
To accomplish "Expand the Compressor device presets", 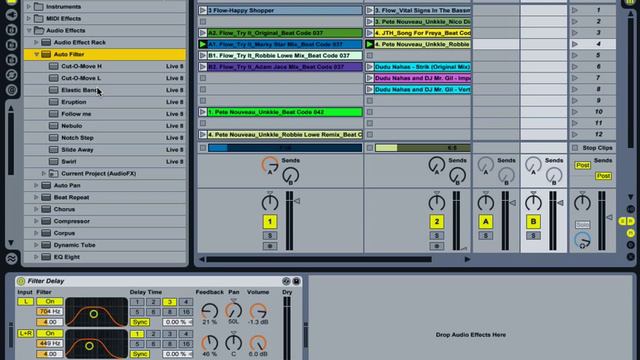I will 36,221.
